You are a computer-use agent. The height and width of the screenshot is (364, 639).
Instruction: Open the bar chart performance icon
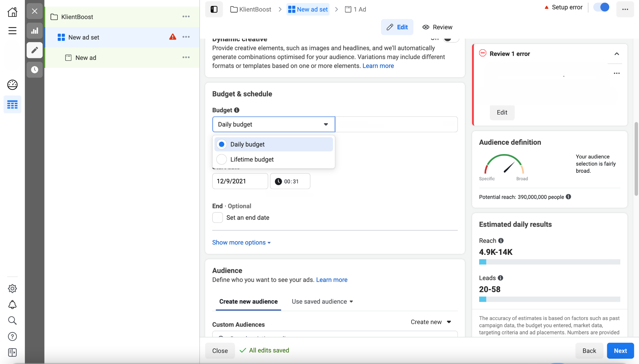click(35, 31)
